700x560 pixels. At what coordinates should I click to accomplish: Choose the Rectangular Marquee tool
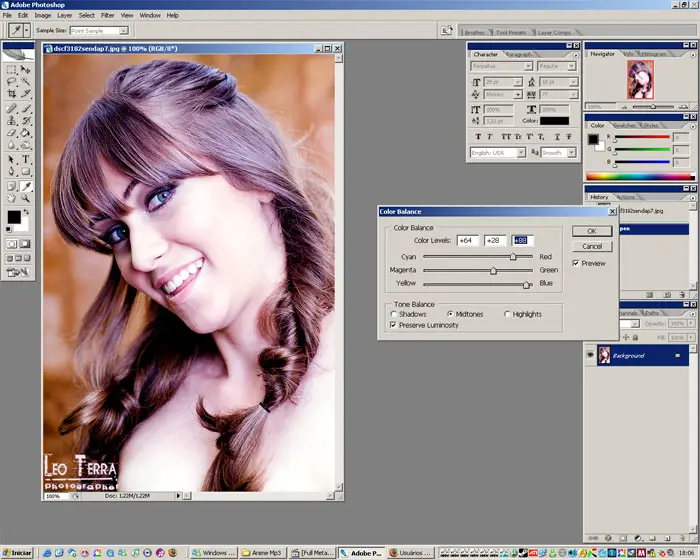click(12, 69)
